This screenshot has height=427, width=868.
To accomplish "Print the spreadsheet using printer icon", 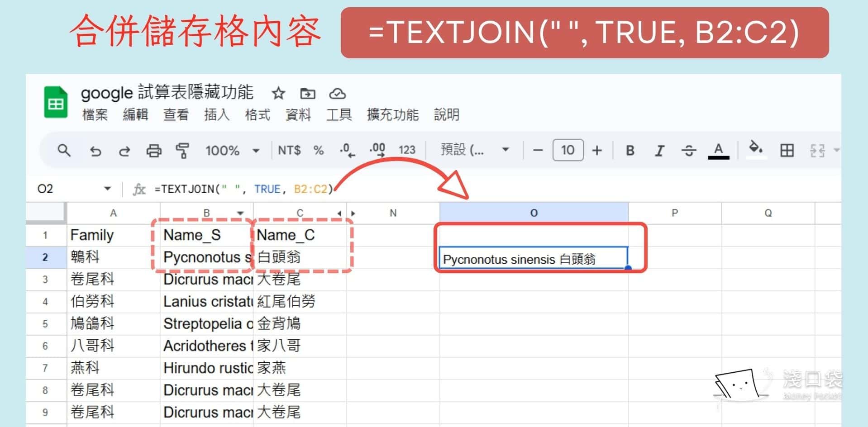I will (154, 151).
